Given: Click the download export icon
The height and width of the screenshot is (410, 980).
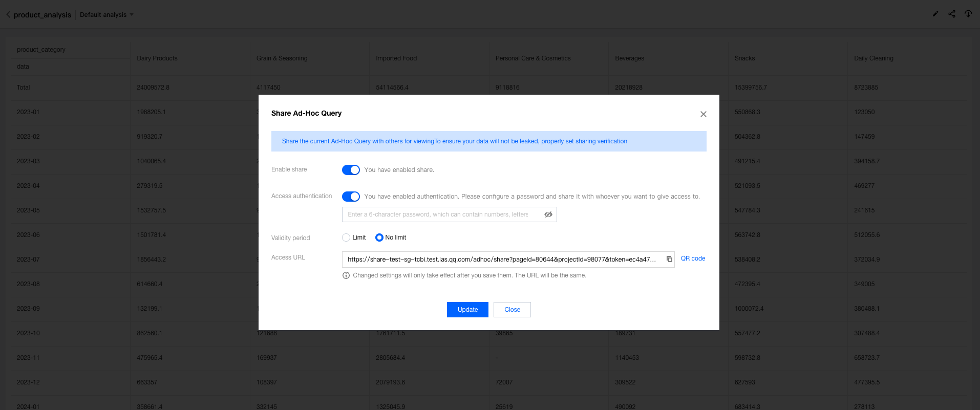Looking at the screenshot, I should (x=968, y=14).
